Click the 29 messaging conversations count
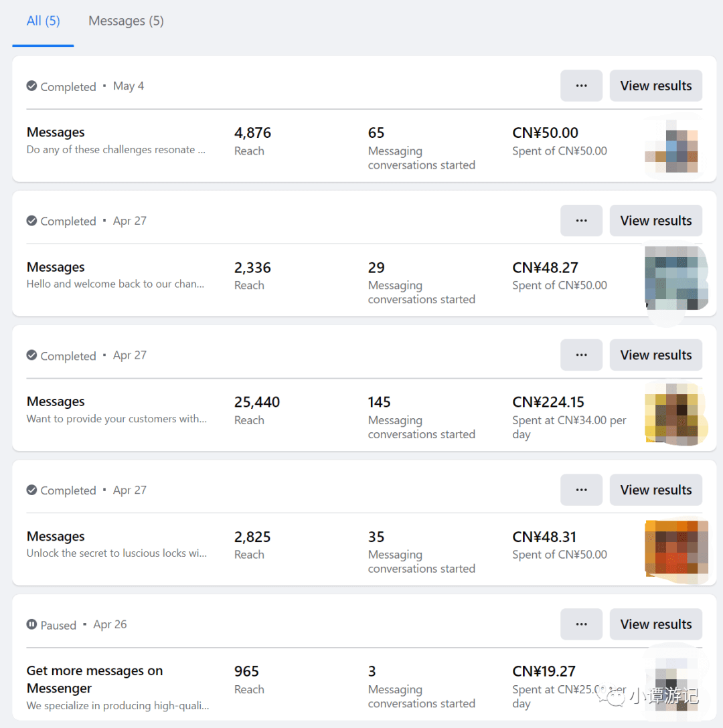The image size is (723, 728). point(376,268)
